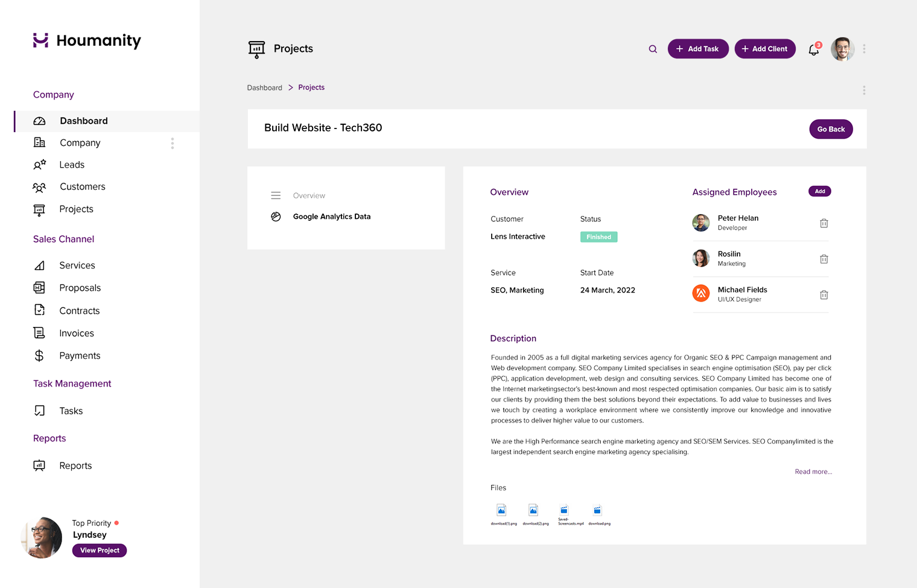This screenshot has width=917, height=588.
Task: Remove Rosilin using the trash icon
Action: point(823,259)
